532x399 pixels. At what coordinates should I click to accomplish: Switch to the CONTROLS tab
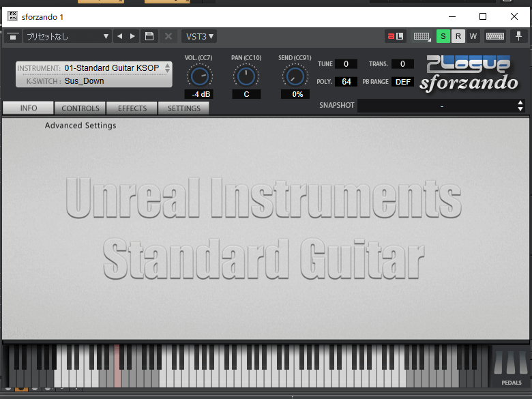80,108
